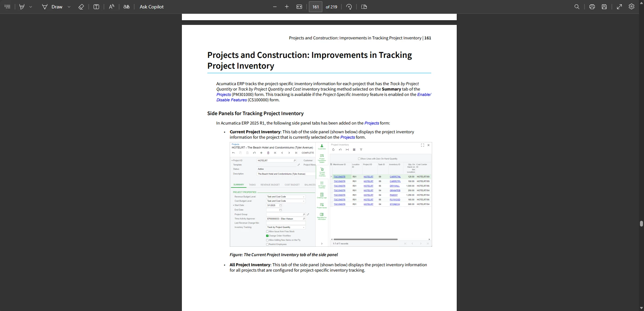
Task: Open Ask Copilot
Action: point(152,7)
